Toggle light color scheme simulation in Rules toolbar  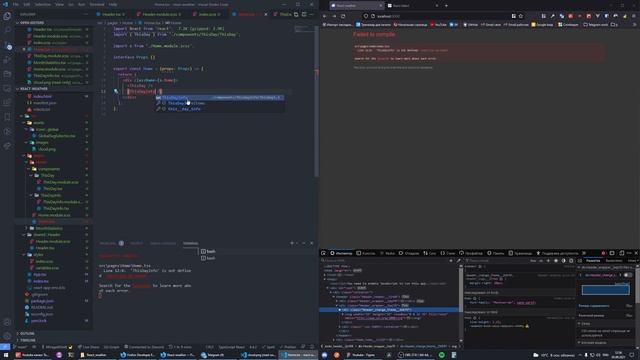click(x=556, y=260)
